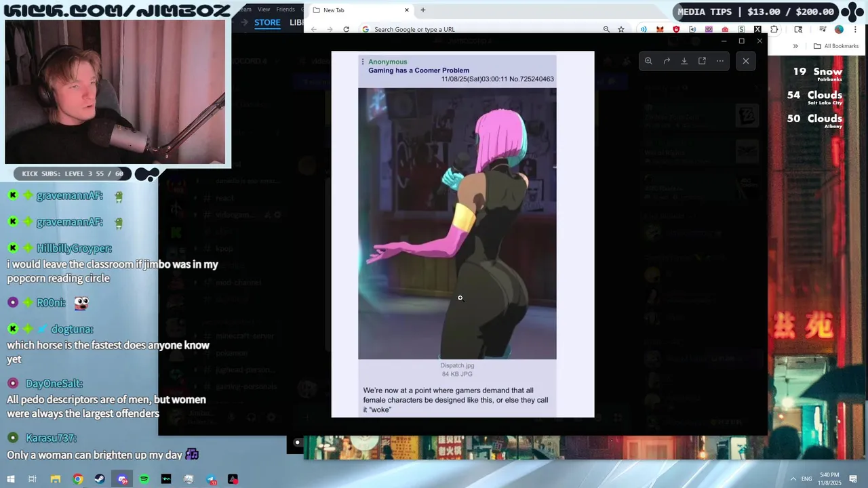Open the MetaMask fox extension
This screenshot has height=488, width=868.
tap(660, 29)
